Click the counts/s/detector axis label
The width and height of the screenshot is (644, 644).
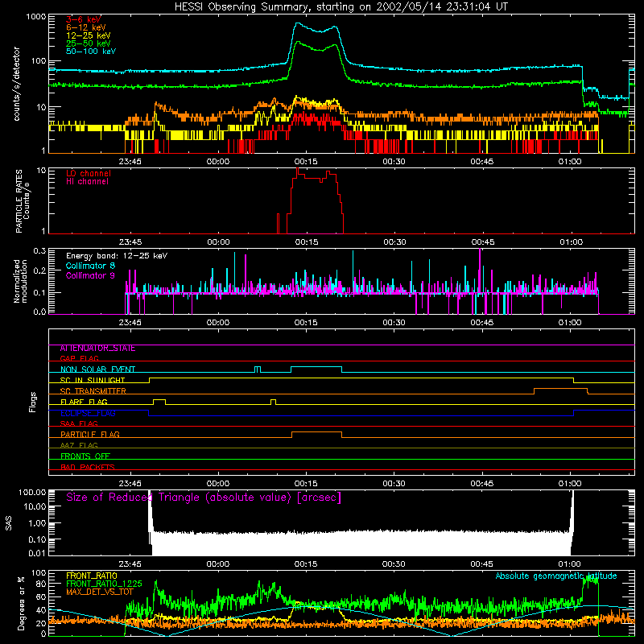click(x=16, y=84)
